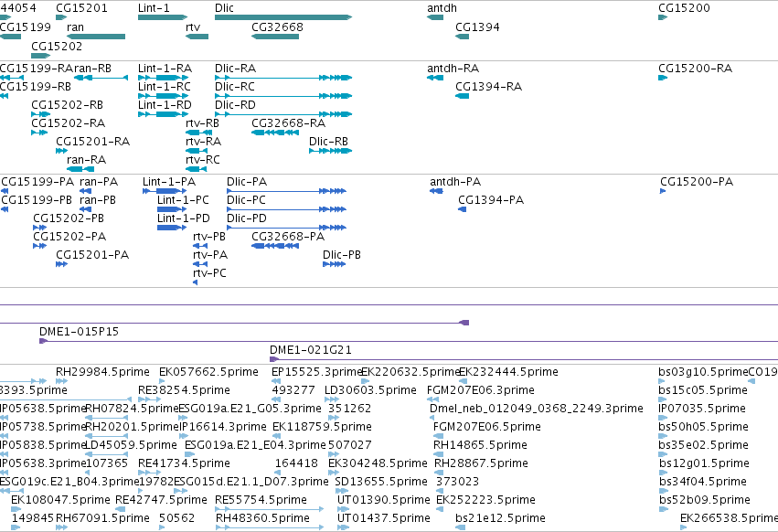Image resolution: width=778 pixels, height=532 pixels.
Task: Click the Lint-1 gene bar
Action: pyautogui.click(x=163, y=17)
